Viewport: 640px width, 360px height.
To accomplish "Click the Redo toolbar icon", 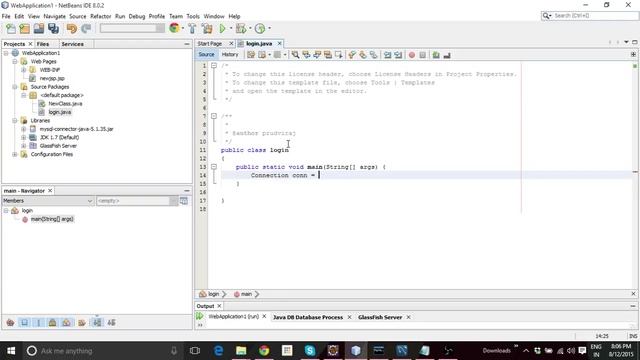I will coord(86,29).
